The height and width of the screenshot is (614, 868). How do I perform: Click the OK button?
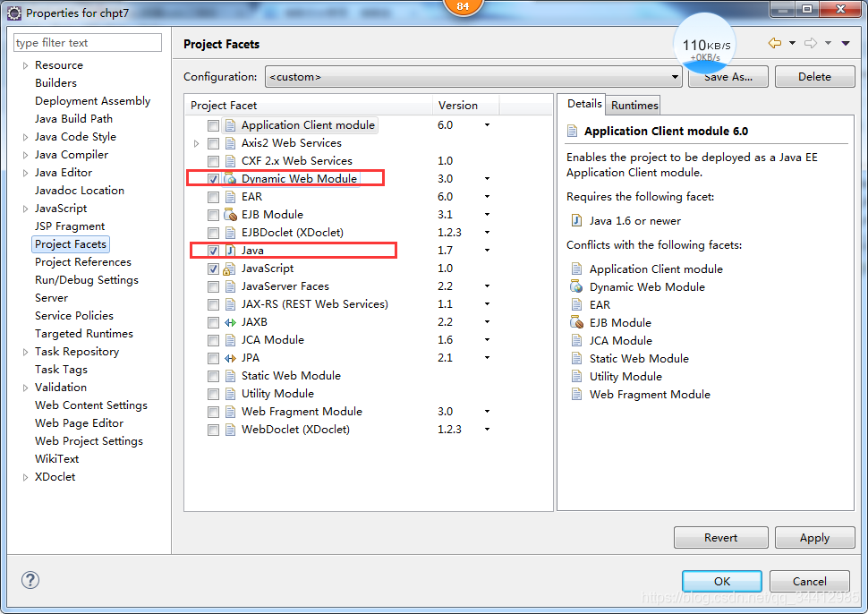click(x=722, y=581)
